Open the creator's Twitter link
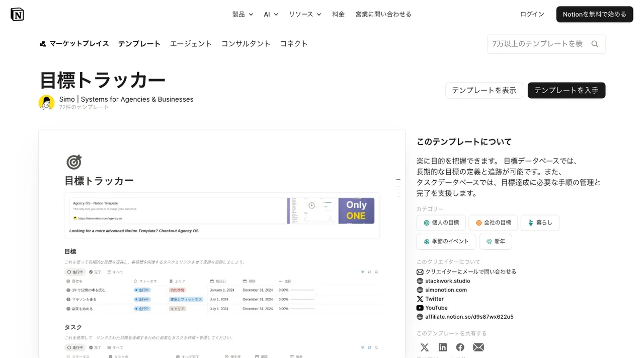The image size is (644, 358). pos(435,299)
